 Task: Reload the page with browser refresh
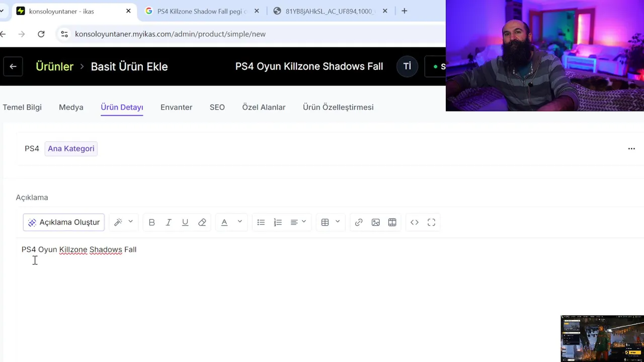41,34
